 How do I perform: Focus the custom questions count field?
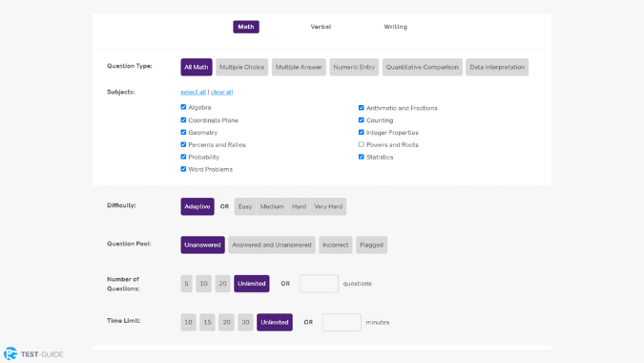[319, 284]
